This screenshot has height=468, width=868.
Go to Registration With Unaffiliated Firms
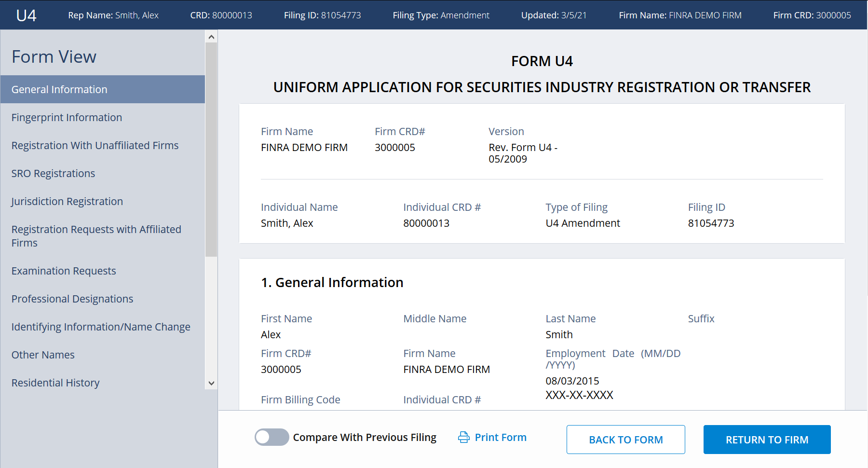95,145
